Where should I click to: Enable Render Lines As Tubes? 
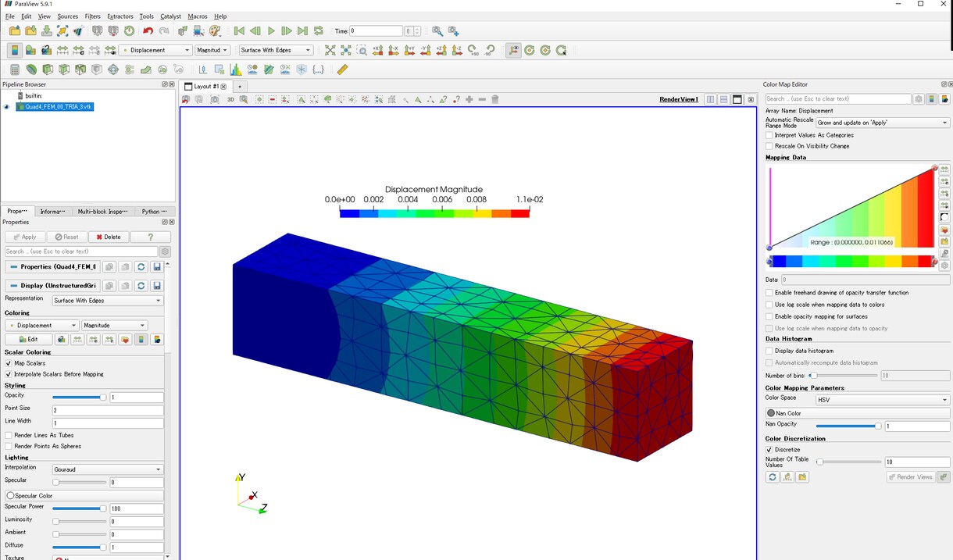[x=9, y=435]
